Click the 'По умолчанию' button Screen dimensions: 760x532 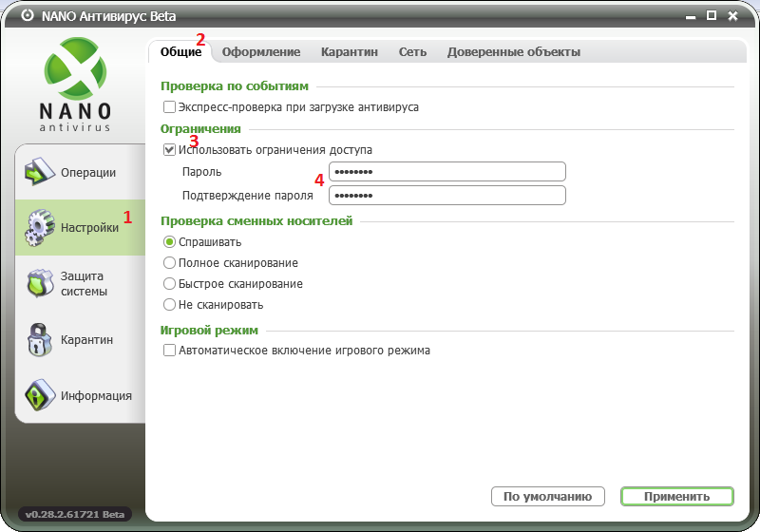[x=548, y=496]
